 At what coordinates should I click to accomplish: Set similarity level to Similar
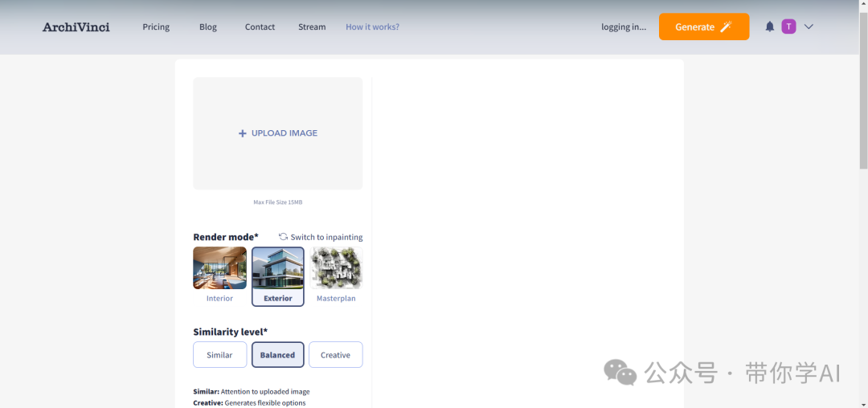[219, 355]
